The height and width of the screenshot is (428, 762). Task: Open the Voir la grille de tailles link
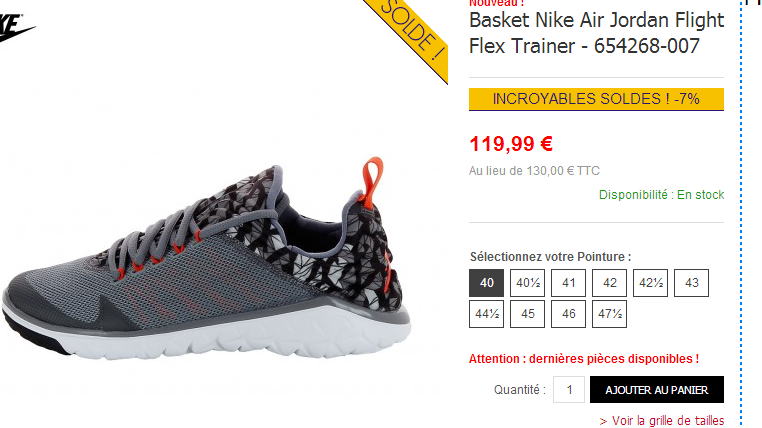(x=662, y=421)
